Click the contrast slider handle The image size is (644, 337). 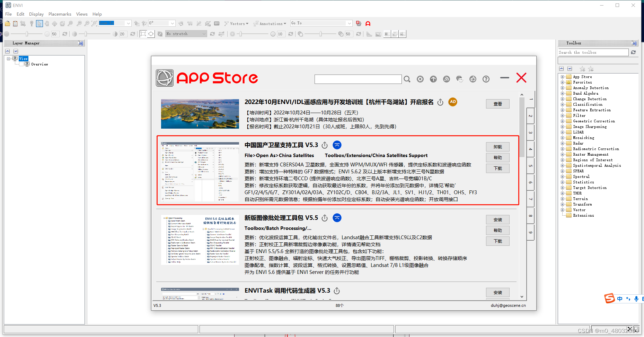85,34
